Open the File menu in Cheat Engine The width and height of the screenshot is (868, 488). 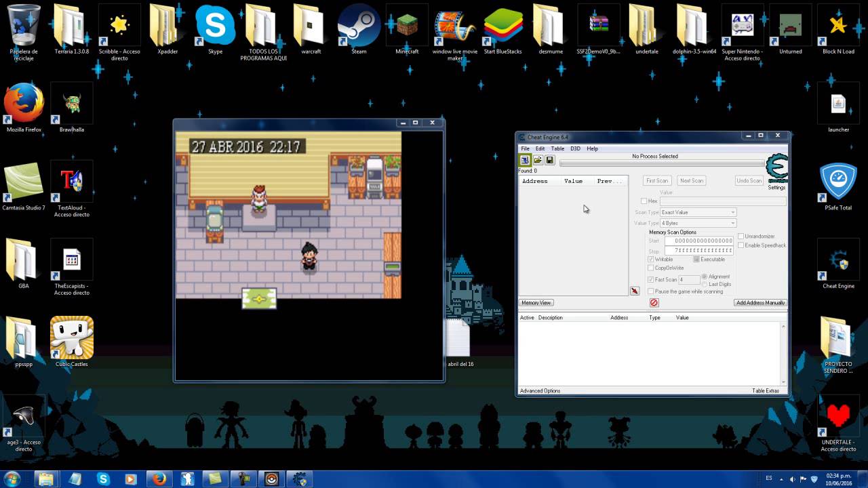(x=525, y=148)
